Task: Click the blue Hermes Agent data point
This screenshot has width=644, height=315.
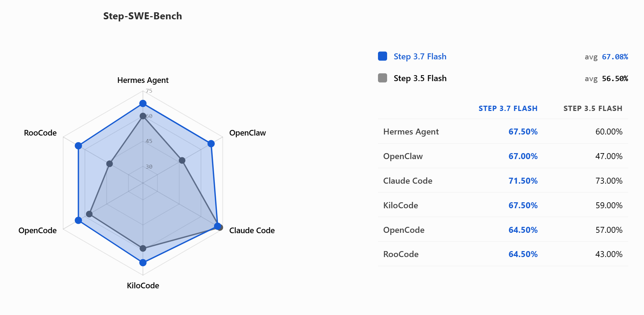Action: [143, 103]
